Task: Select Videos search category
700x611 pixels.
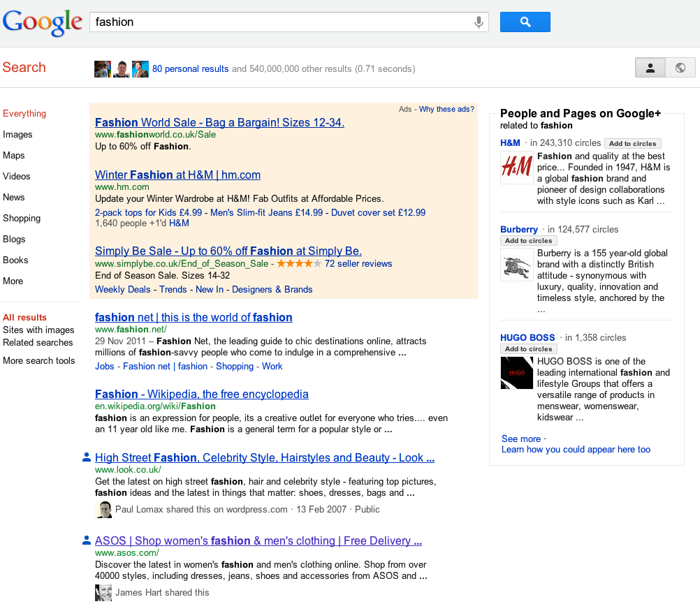Action: [17, 176]
